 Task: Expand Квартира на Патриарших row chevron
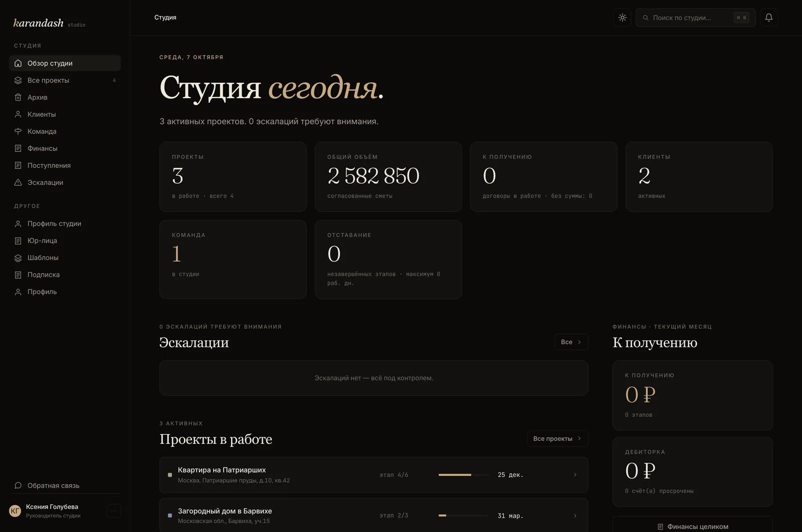pos(575,474)
